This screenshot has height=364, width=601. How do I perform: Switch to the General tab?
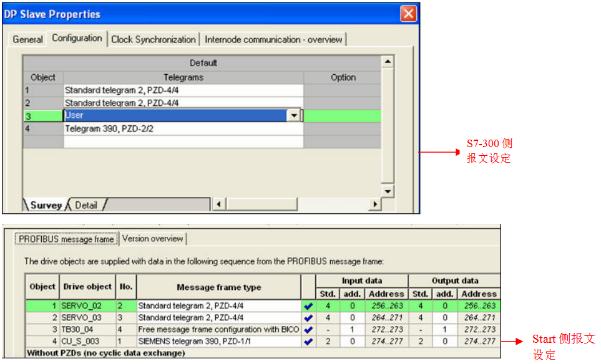[x=27, y=39]
